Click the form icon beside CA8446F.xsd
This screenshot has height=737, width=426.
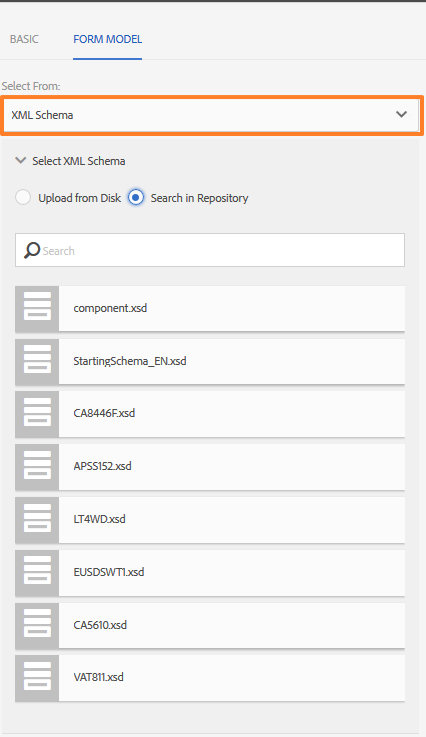click(x=37, y=414)
